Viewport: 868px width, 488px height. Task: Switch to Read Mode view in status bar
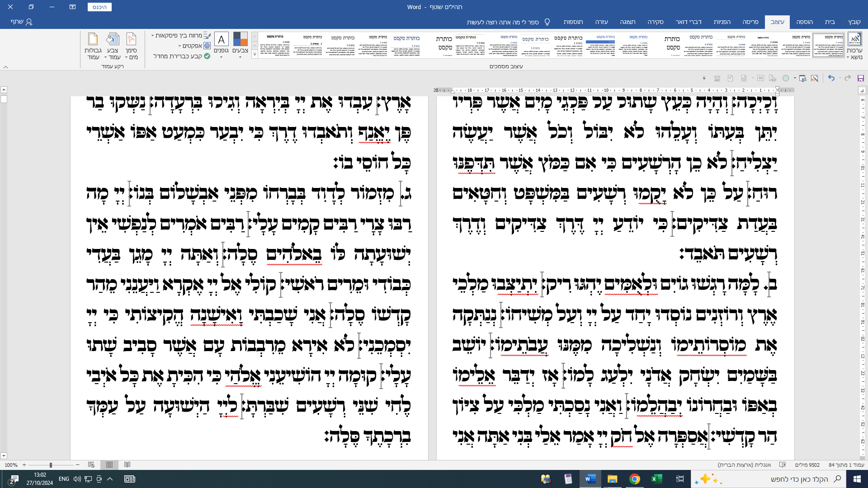pyautogui.click(x=127, y=465)
